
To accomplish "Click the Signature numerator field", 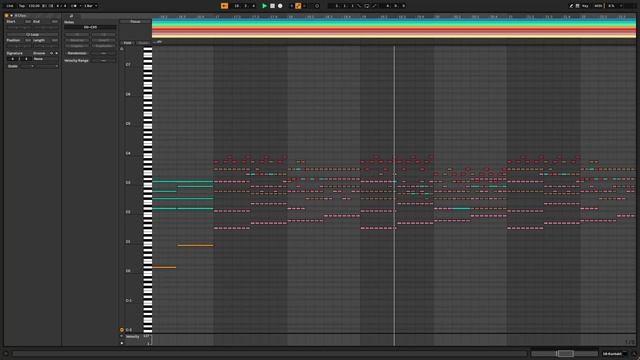I will [x=12, y=59].
